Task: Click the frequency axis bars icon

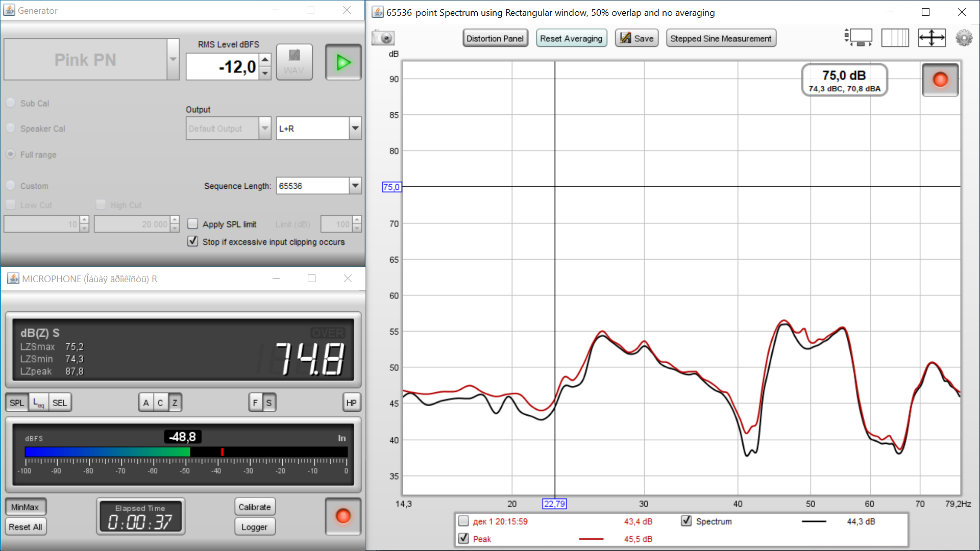Action: pos(895,38)
